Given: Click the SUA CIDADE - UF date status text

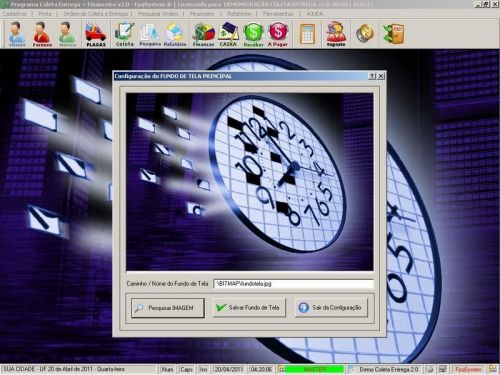Looking at the screenshot, I should [64, 369].
